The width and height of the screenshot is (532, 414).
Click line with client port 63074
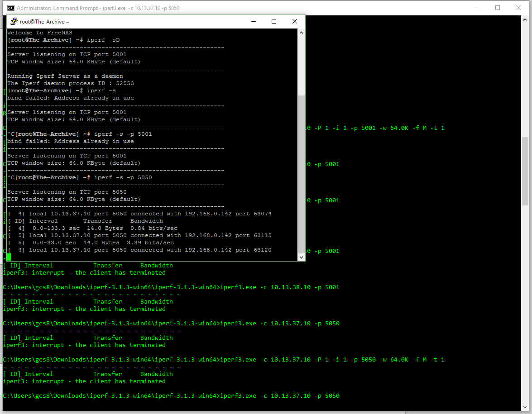pyautogui.click(x=139, y=214)
